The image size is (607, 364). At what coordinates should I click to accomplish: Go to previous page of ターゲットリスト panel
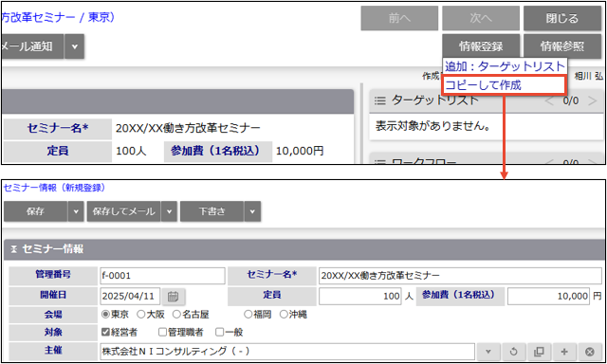[549, 101]
